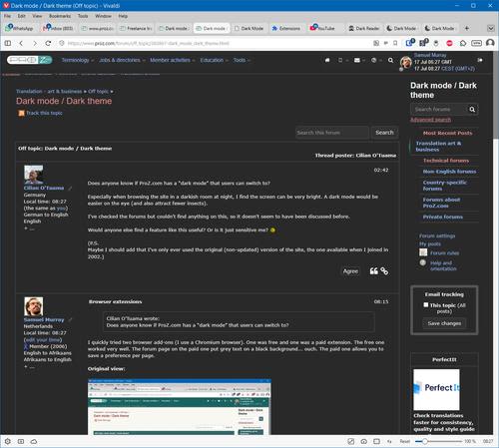The image size is (499, 448).
Task: Adjust the page zoom slider in status bar
Action: (x=438, y=441)
